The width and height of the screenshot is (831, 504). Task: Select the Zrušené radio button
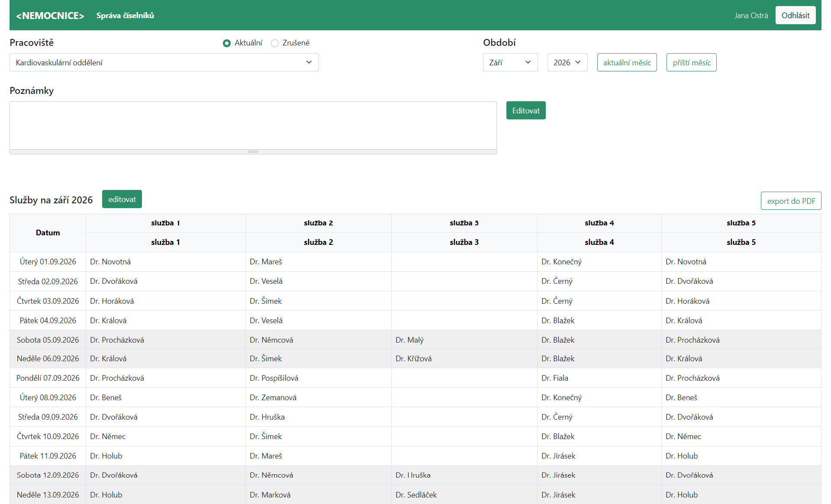click(274, 43)
